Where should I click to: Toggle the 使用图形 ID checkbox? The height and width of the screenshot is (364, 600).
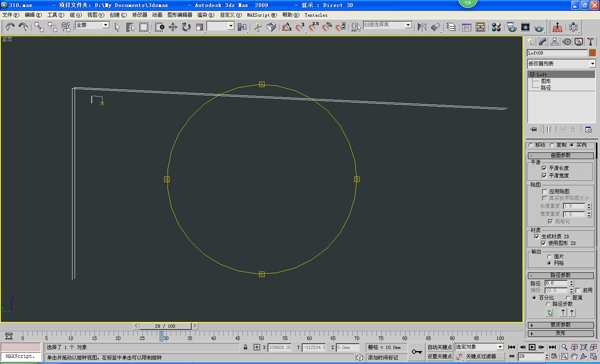pos(543,243)
